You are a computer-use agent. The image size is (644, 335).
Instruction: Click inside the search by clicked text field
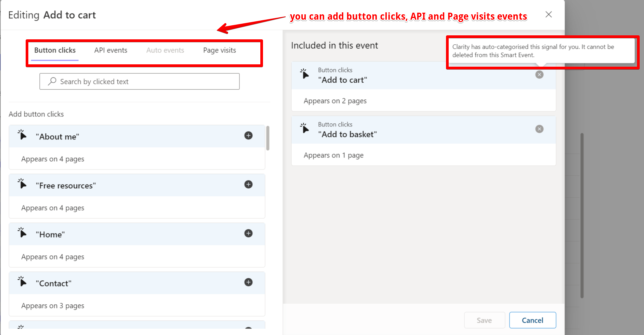(x=139, y=81)
